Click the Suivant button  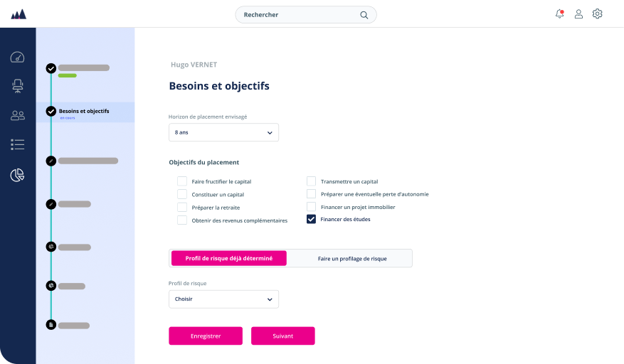(283, 336)
